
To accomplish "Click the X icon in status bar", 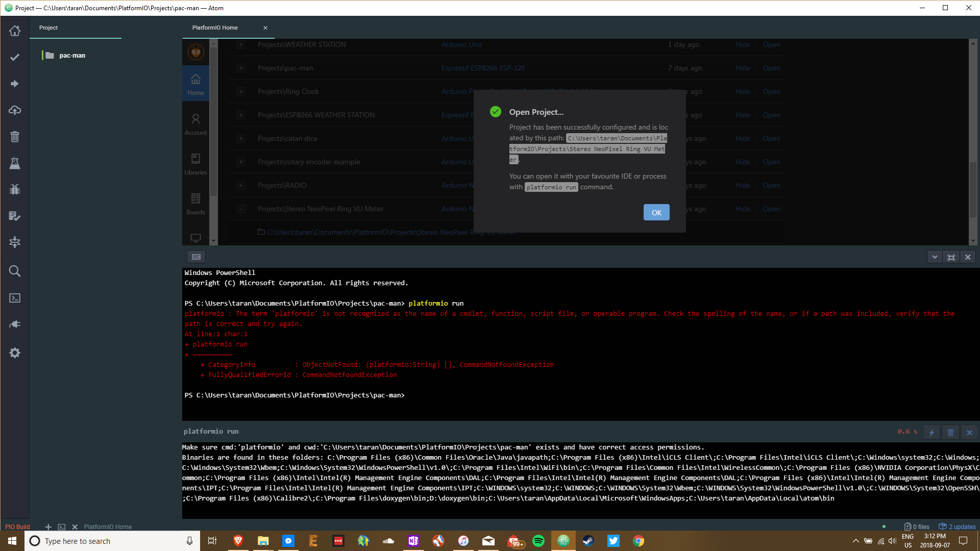I will coord(75,527).
